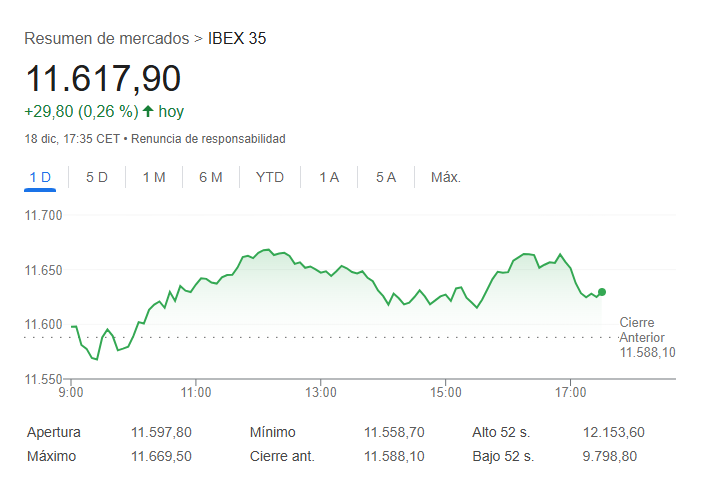This screenshot has height=481, width=705.
Task: Show the 1 M chart range
Action: tap(154, 178)
